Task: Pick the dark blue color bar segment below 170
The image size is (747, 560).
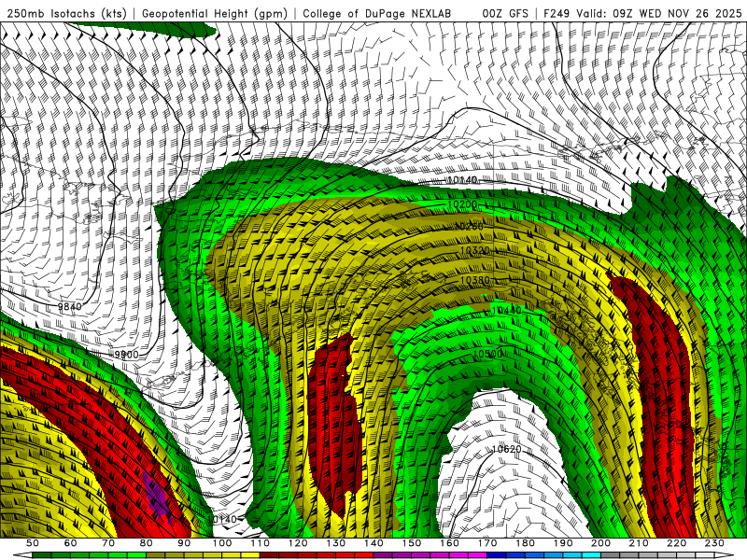Action: [497, 555]
